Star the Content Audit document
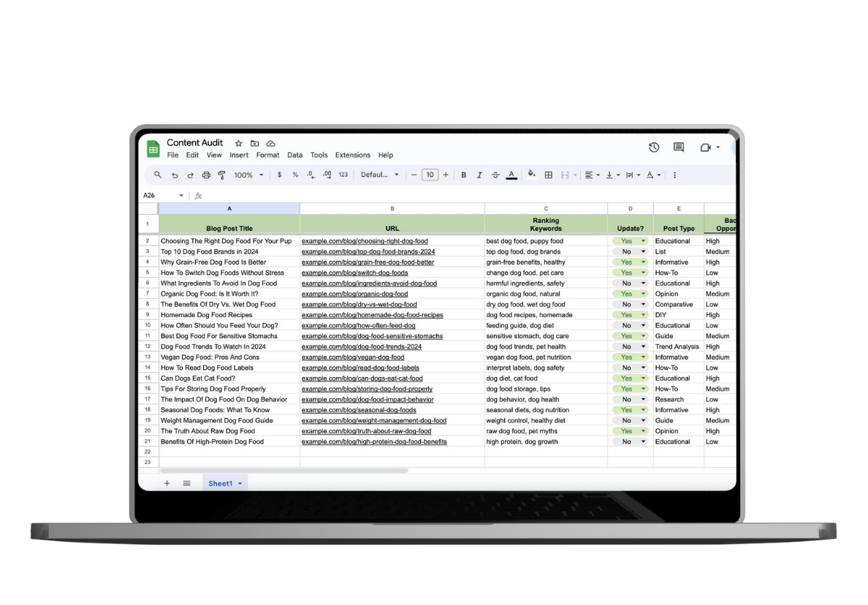Image resolution: width=868 pixels, height=605 pixels. point(238,143)
